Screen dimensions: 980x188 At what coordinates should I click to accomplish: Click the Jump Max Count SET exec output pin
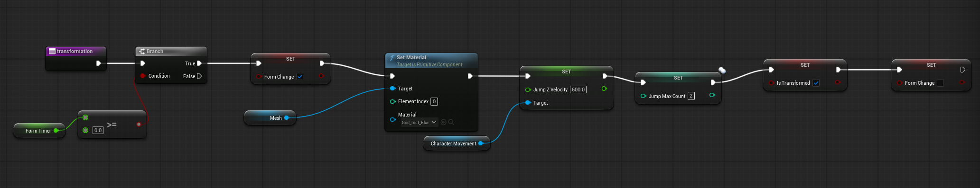coord(713,82)
